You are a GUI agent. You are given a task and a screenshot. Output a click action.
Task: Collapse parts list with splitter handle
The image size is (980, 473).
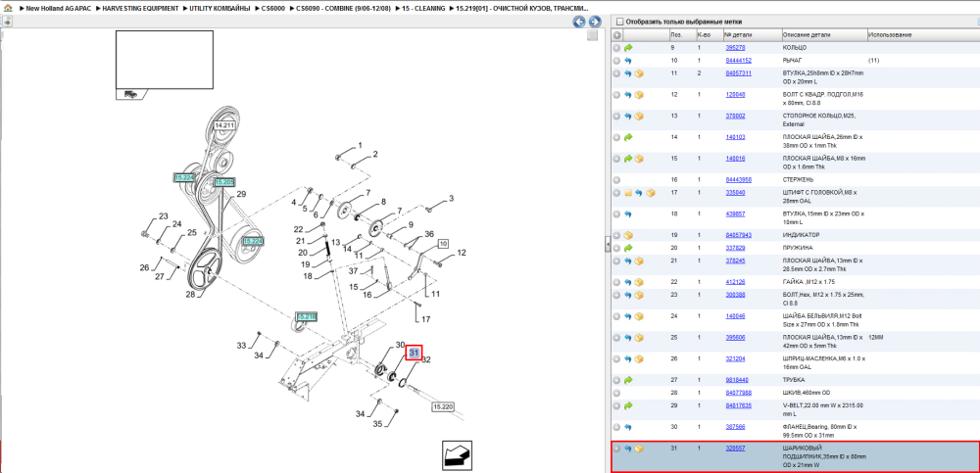pyautogui.click(x=608, y=244)
